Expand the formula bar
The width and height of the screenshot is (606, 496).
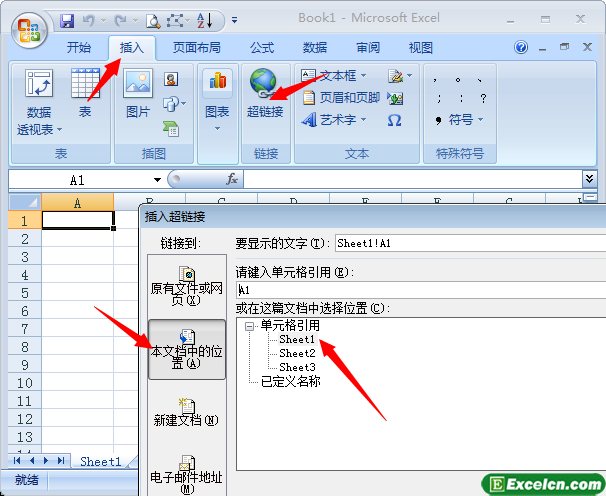point(589,179)
